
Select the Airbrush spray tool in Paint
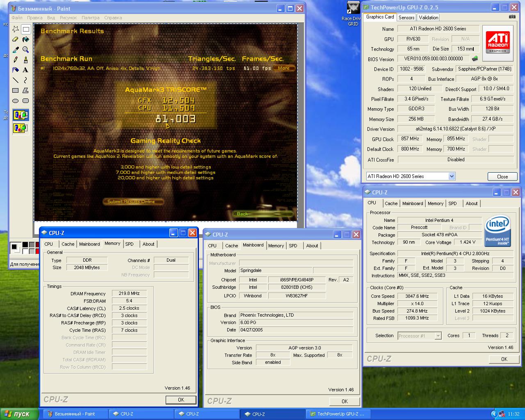[16, 70]
